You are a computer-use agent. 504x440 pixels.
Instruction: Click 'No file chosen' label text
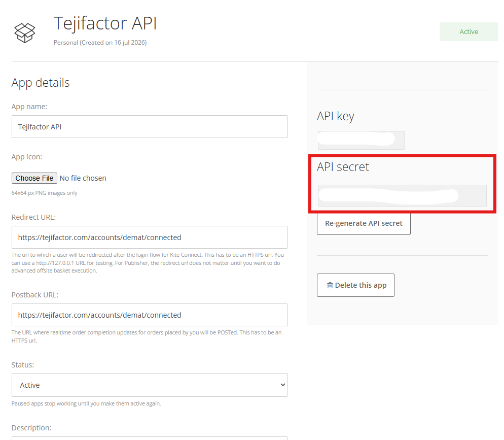(83, 178)
